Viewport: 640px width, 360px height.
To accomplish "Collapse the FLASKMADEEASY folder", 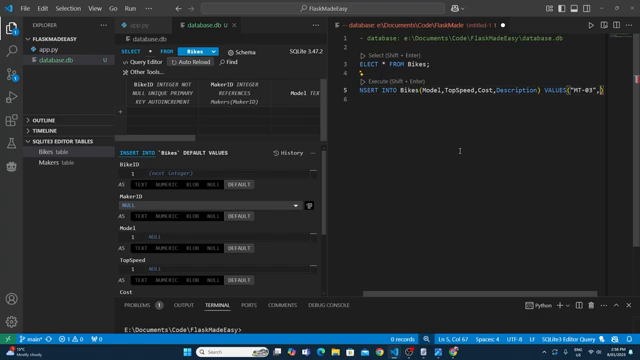I will [x=54, y=39].
